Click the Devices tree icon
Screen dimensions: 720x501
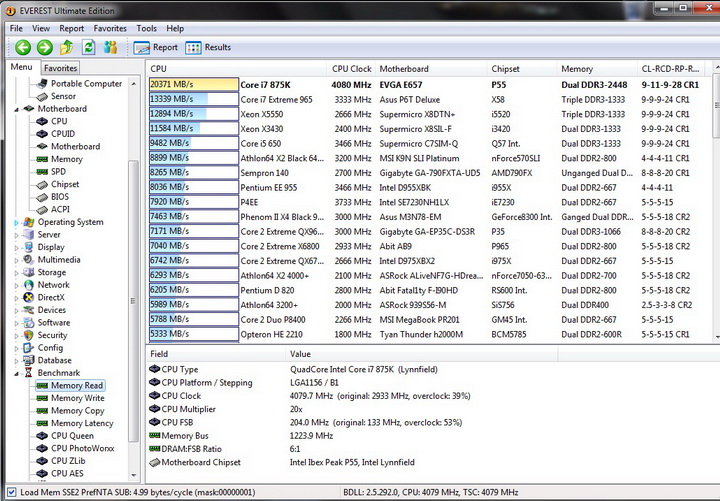[x=29, y=310]
